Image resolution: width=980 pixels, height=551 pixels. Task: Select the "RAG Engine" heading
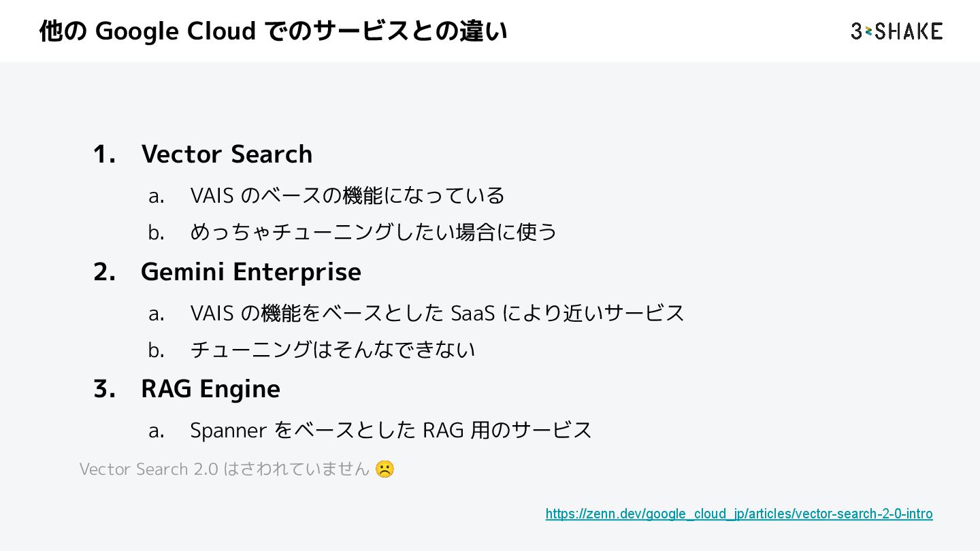(210, 389)
